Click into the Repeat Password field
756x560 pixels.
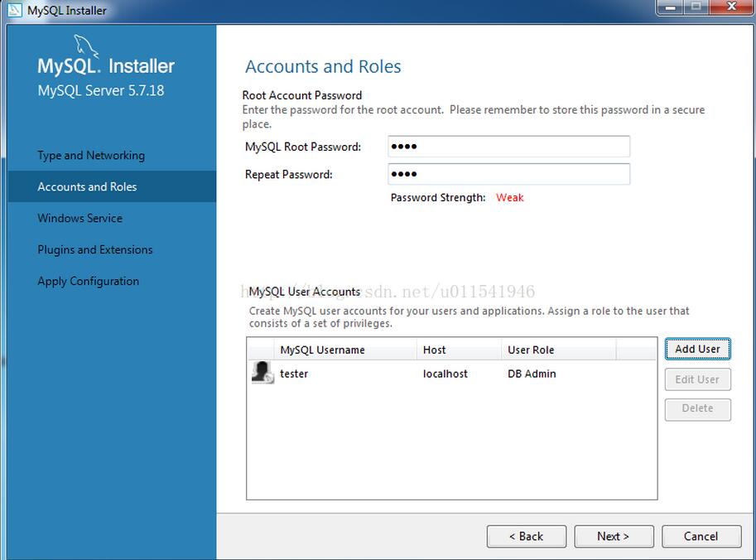click(x=508, y=174)
